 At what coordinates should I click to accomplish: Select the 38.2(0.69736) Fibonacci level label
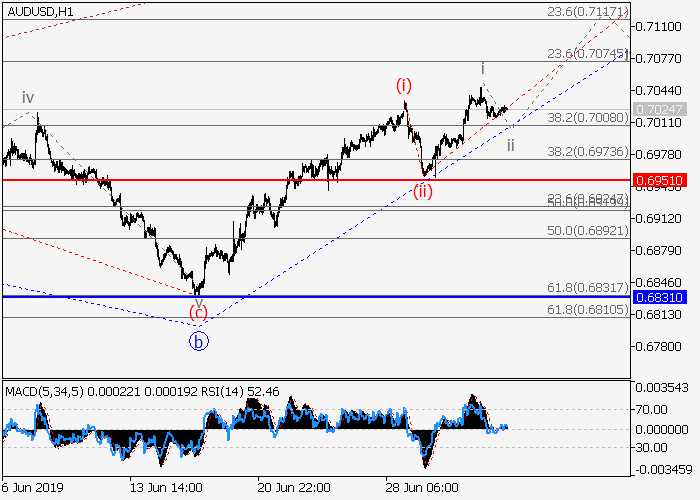click(x=588, y=152)
